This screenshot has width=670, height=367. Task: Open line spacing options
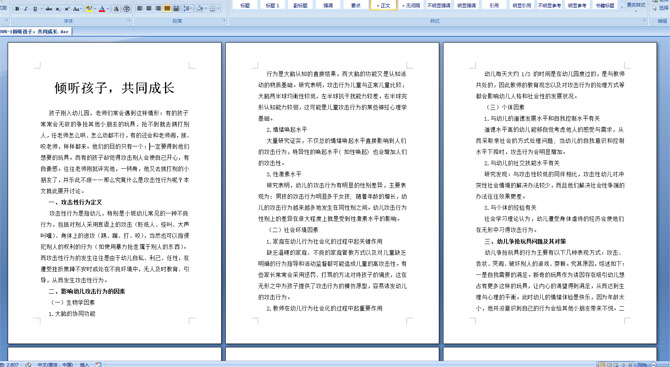tap(188, 9)
